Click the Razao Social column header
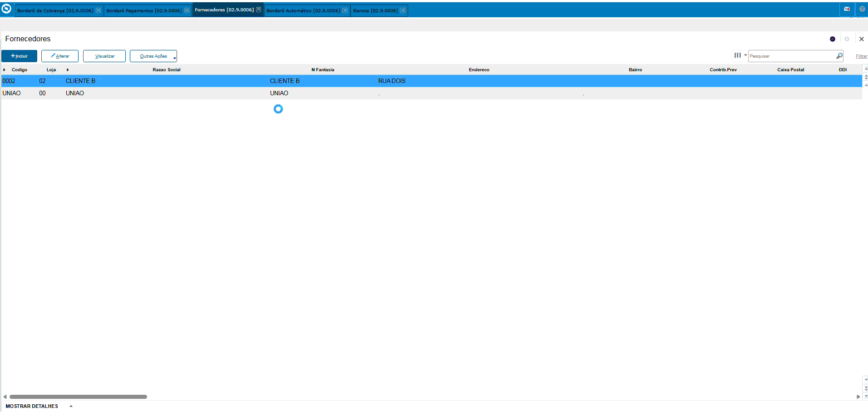The width and height of the screenshot is (868, 412). [x=167, y=70]
